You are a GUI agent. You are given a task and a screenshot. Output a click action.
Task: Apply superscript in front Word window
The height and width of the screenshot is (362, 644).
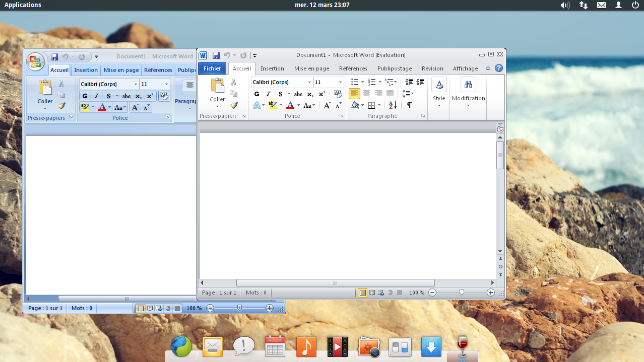(x=321, y=94)
